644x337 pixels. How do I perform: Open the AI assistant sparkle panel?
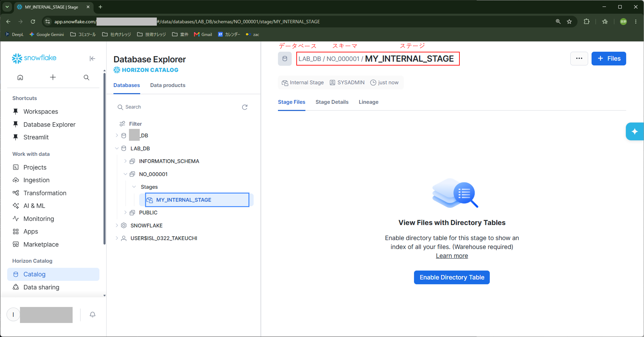(635, 131)
